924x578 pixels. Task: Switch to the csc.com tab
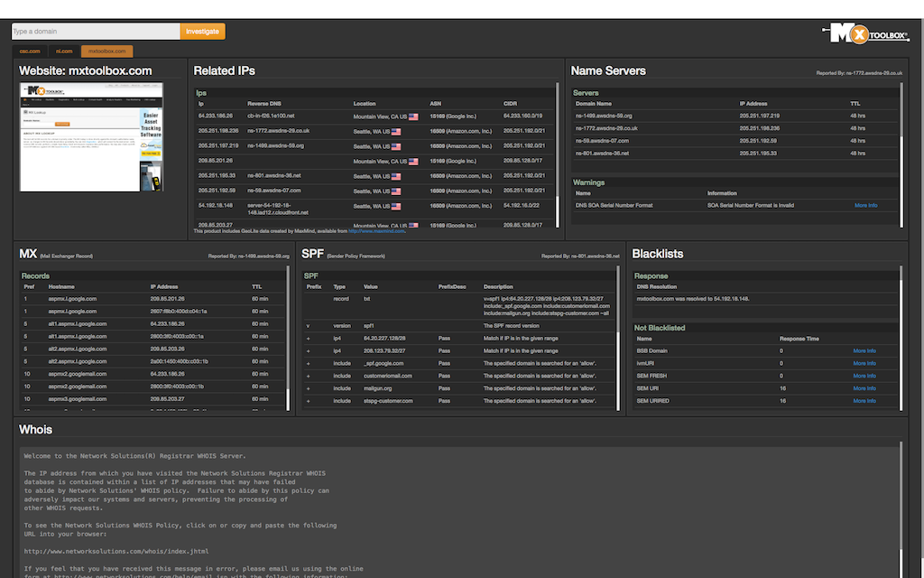click(x=30, y=51)
